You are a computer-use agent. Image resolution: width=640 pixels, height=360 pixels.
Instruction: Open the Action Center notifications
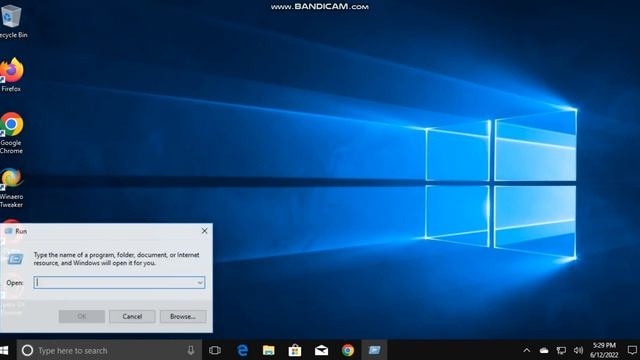click(632, 350)
